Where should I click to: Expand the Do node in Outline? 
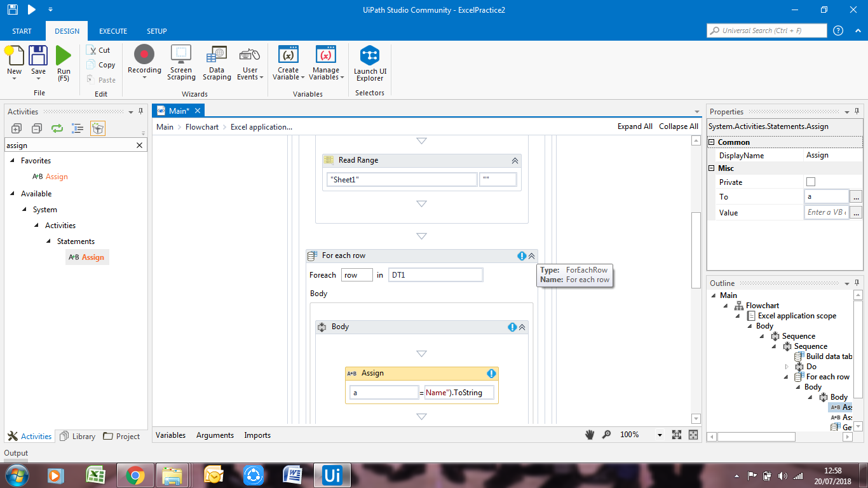point(787,367)
